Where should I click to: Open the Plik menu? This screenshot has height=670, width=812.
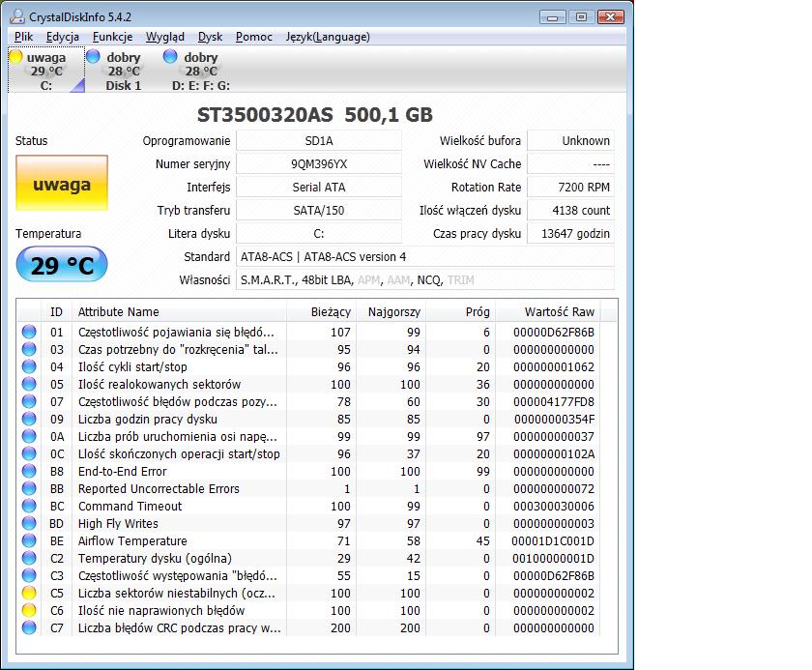coord(24,37)
